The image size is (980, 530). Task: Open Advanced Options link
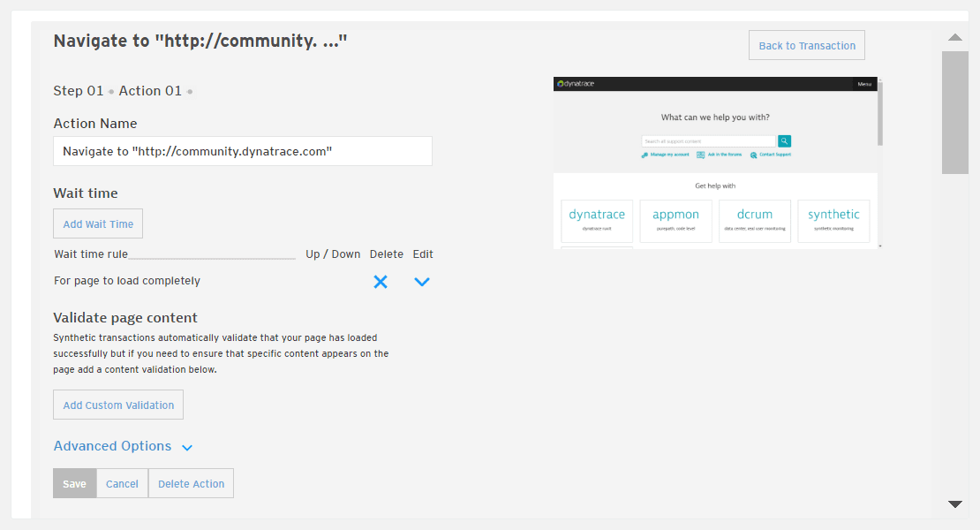(x=112, y=446)
